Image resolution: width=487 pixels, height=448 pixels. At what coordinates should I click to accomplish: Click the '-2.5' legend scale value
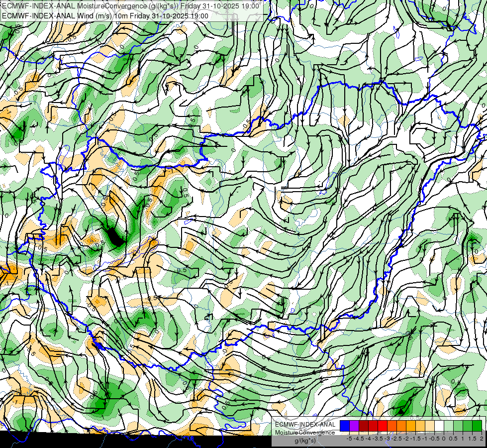(x=396, y=439)
